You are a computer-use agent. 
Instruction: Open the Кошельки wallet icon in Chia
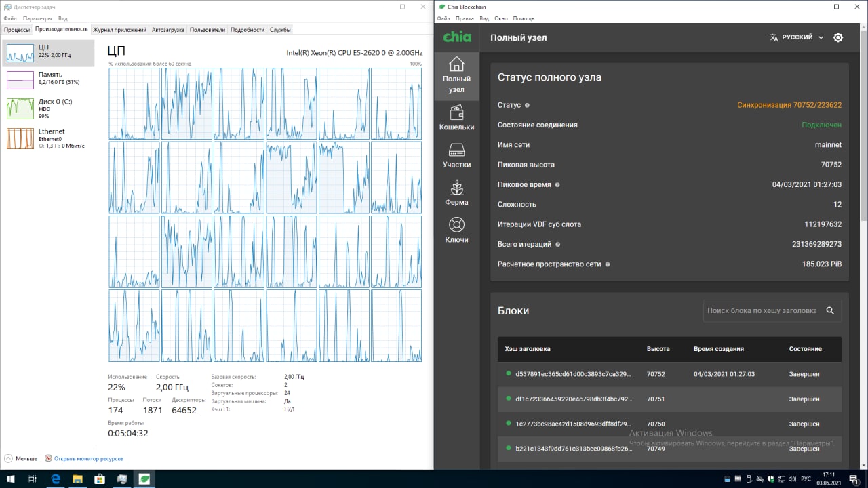coord(456,117)
